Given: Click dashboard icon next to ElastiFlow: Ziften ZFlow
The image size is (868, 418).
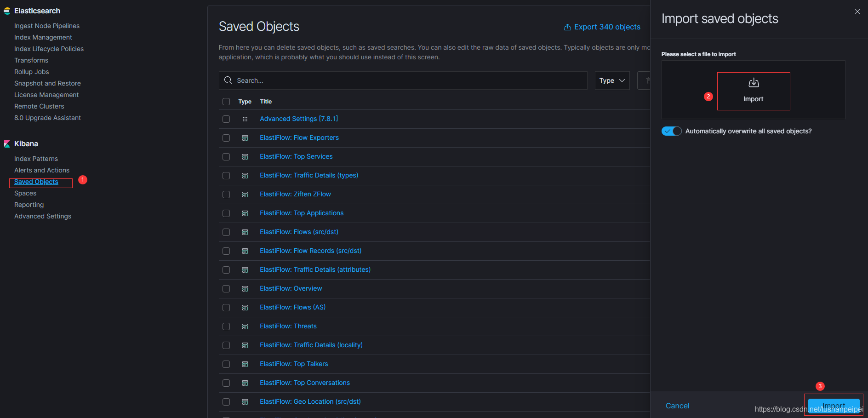Looking at the screenshot, I should (245, 195).
